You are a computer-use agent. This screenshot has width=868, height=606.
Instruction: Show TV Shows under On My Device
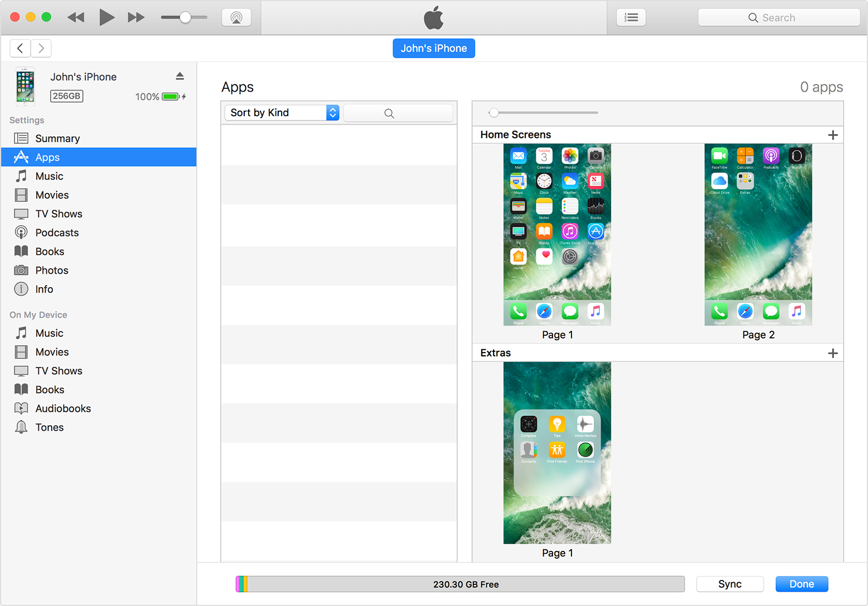[x=98, y=371]
